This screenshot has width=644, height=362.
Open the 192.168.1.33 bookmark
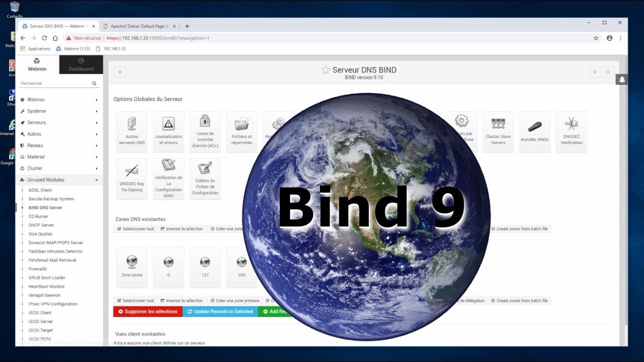click(x=111, y=49)
